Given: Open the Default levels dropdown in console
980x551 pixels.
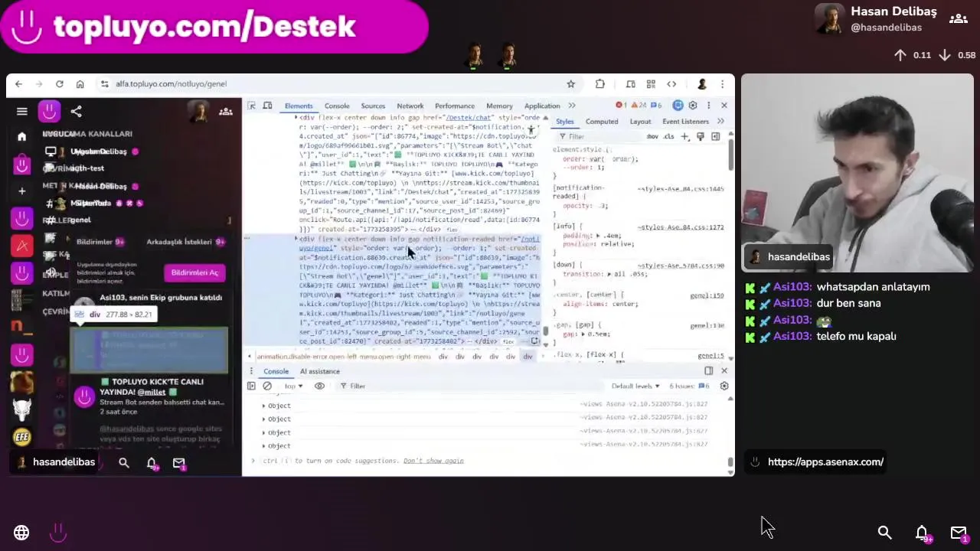Looking at the screenshot, I should [635, 386].
